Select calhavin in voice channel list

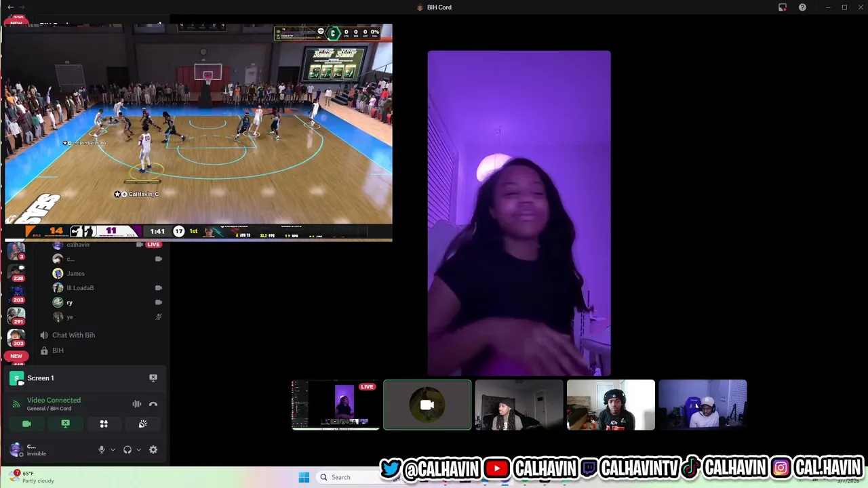(78, 245)
